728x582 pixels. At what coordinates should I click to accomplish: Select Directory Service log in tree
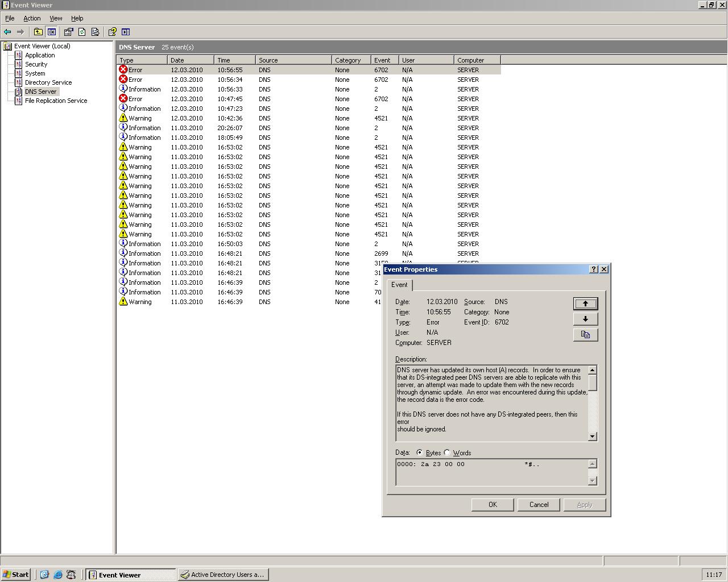[x=48, y=82]
